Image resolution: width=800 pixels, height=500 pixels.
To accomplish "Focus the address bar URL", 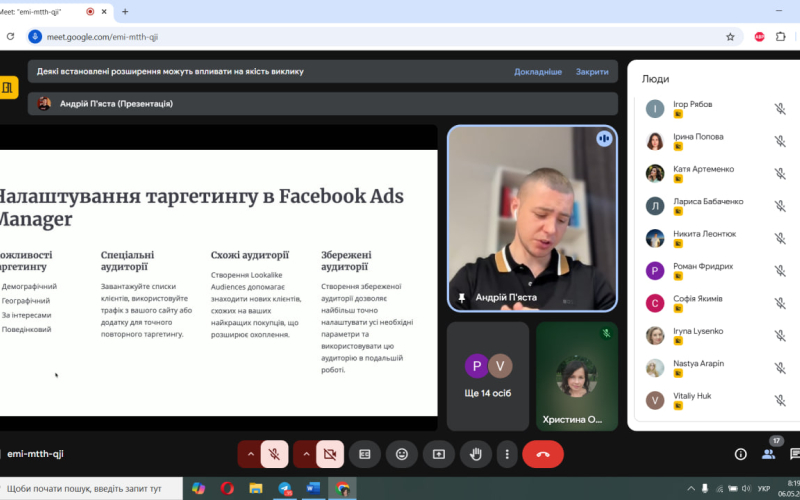I will pyautogui.click(x=102, y=37).
